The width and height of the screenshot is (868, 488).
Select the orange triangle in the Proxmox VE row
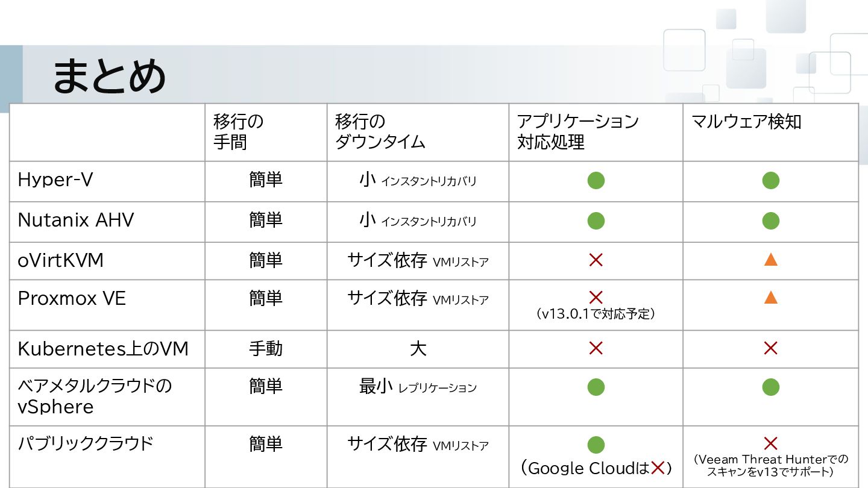click(x=770, y=296)
